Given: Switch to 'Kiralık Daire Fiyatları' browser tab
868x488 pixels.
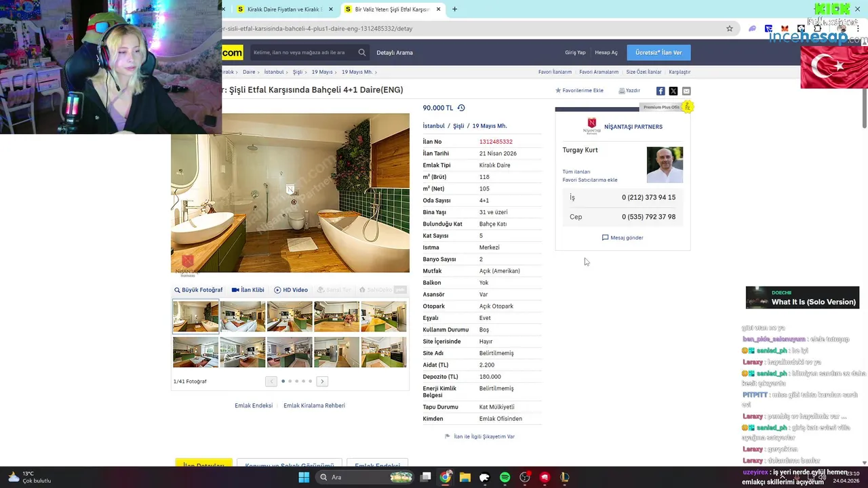Looking at the screenshot, I should click(285, 9).
